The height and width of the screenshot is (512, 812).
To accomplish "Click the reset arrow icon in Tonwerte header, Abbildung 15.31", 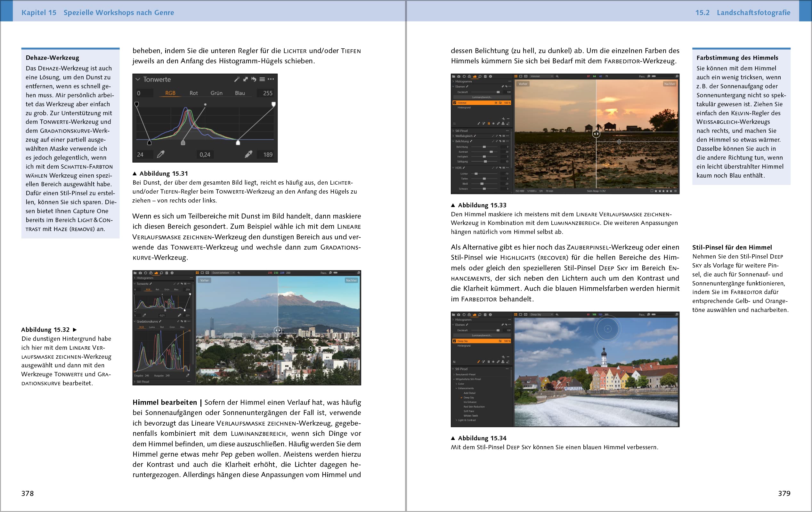I will pos(254,79).
